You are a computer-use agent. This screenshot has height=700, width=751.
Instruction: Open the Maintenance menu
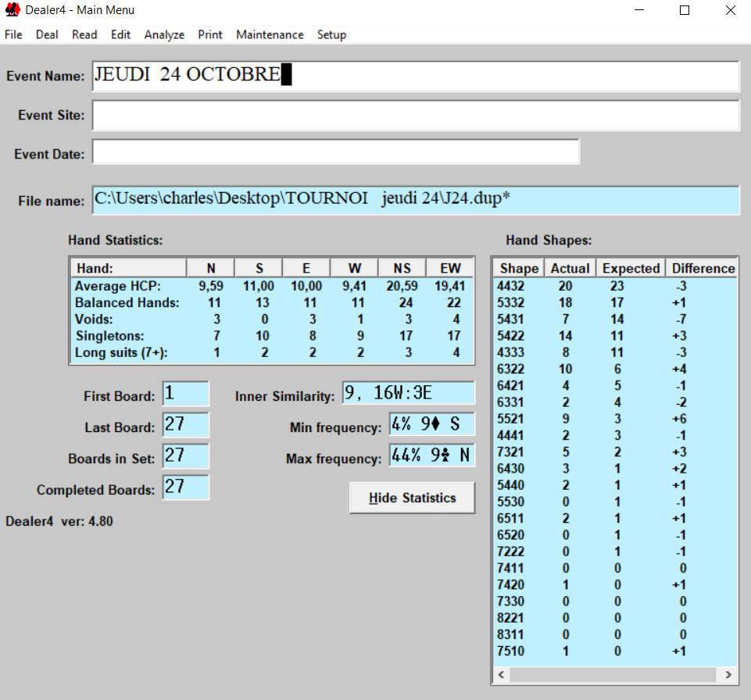tap(270, 34)
